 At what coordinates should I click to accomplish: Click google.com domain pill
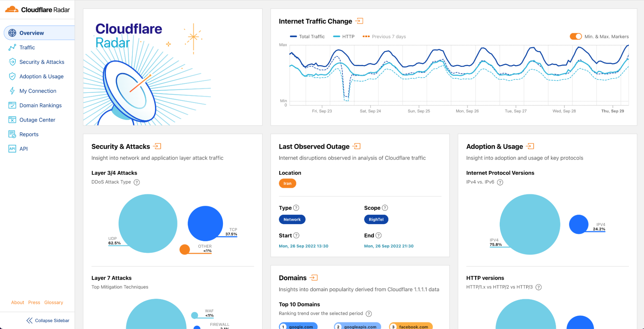click(298, 326)
